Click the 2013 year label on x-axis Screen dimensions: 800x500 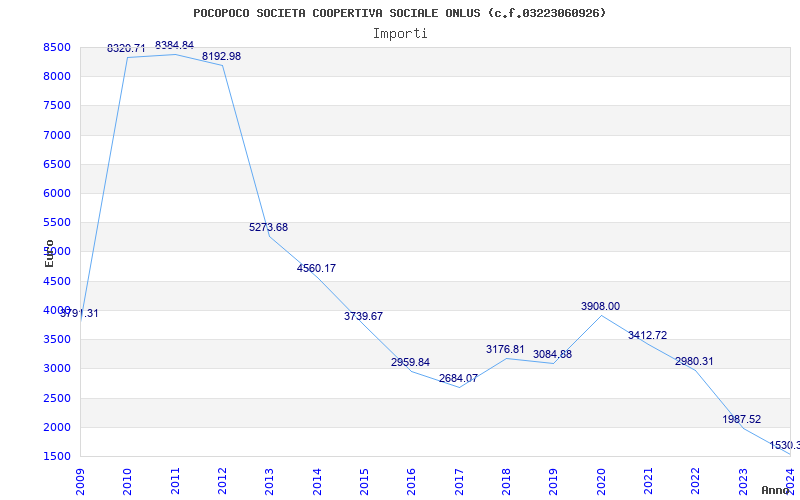[269, 482]
